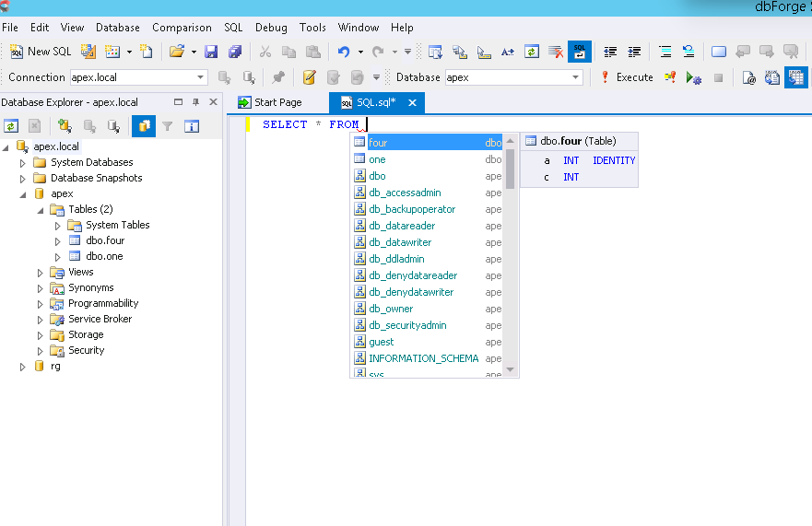Open the Tools menu
The width and height of the screenshot is (812, 526).
312,28
